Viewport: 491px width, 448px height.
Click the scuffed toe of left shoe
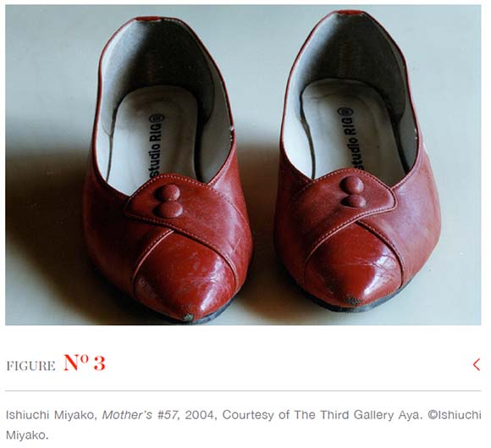click(188, 317)
